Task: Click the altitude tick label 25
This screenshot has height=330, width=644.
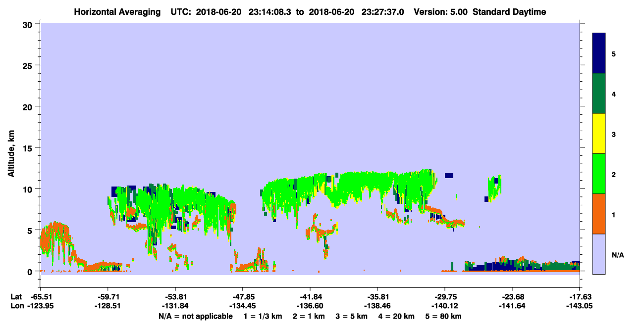Action: point(29,65)
